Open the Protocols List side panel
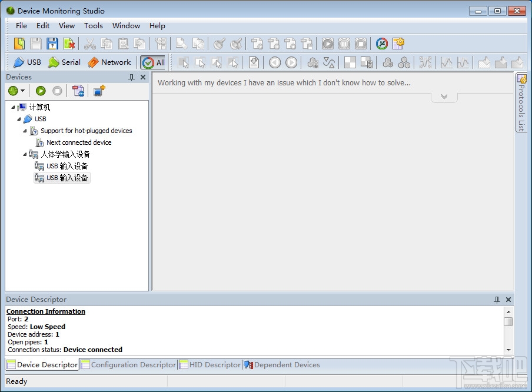The height and width of the screenshot is (392, 532). pos(521,103)
